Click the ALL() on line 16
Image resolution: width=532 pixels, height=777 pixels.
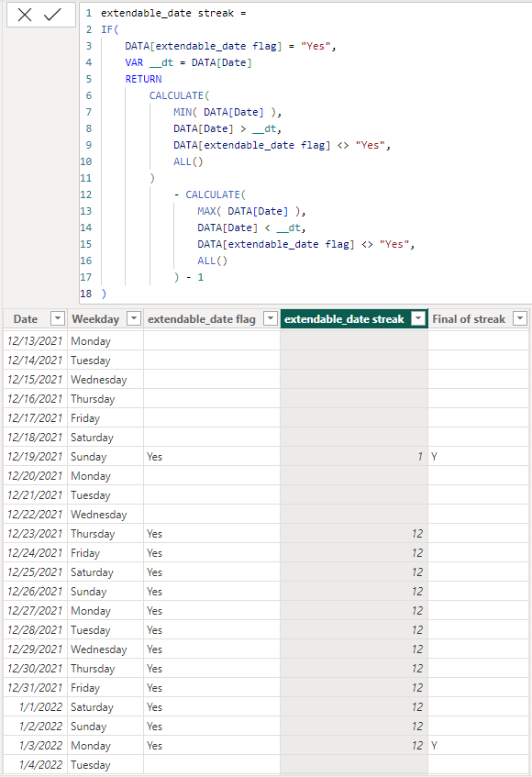tap(213, 261)
